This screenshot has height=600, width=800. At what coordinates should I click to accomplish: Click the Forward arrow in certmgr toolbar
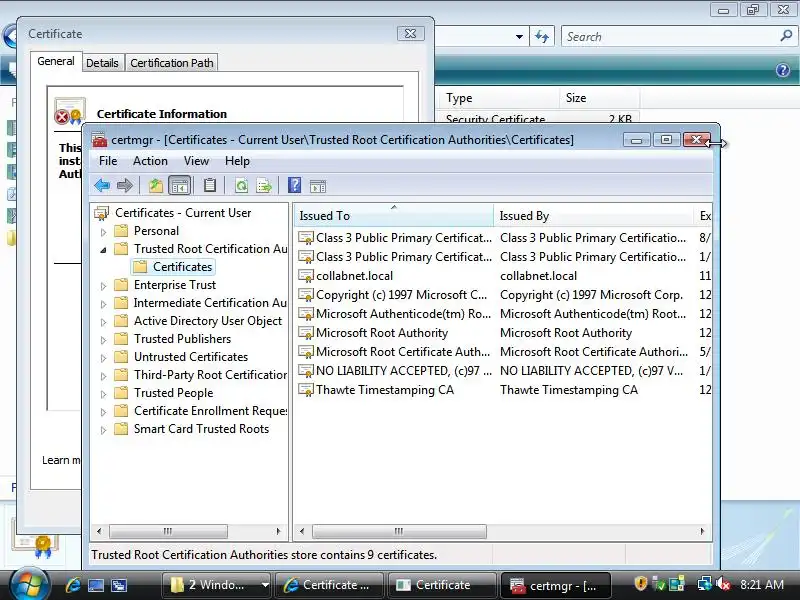point(124,185)
